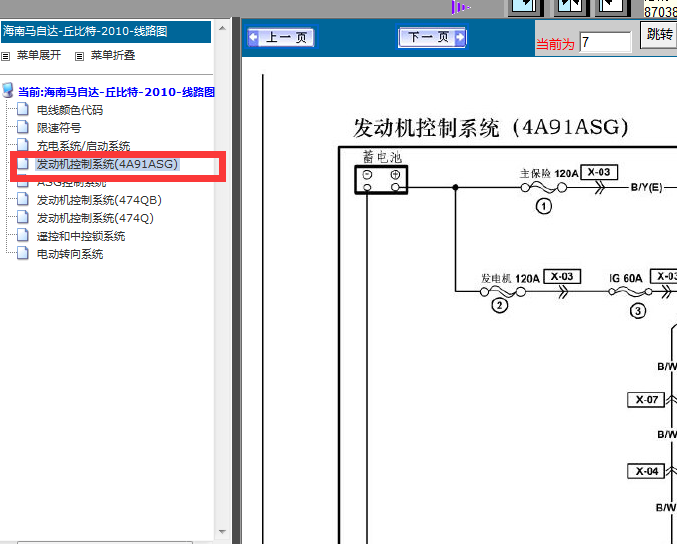Screen dimensions: 677x544
Task: Click the right arrow on 下一页 button
Action: (x=460, y=37)
